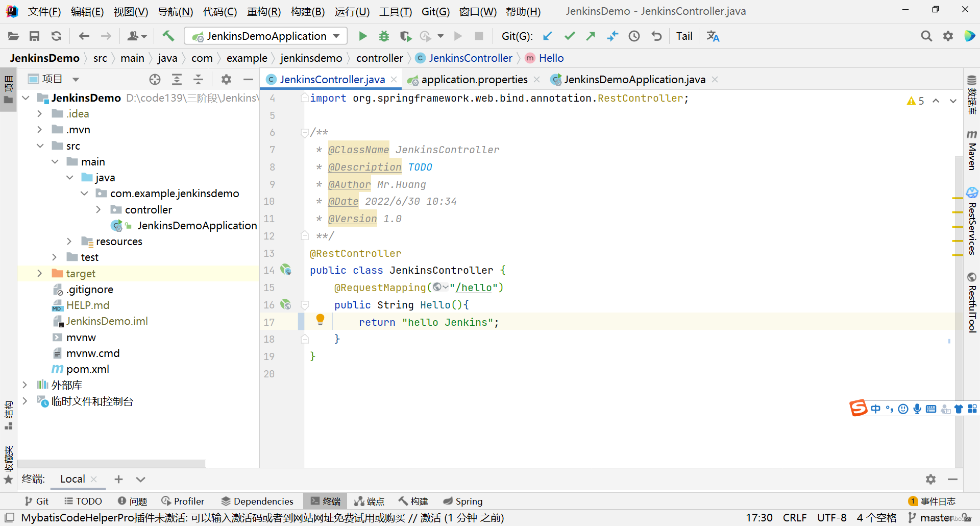The height and width of the screenshot is (526, 980).
Task: Toggle the Profiler tool window
Action: 183,501
